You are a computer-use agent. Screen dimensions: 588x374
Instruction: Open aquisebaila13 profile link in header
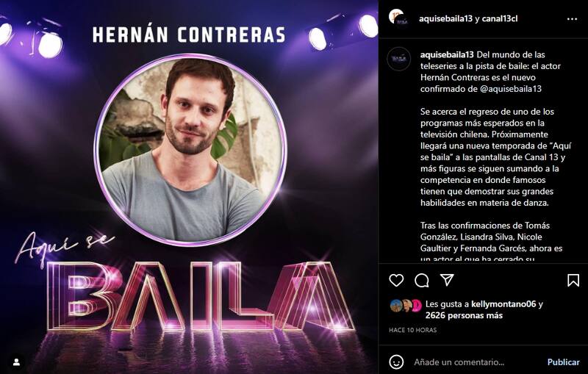tap(445, 19)
